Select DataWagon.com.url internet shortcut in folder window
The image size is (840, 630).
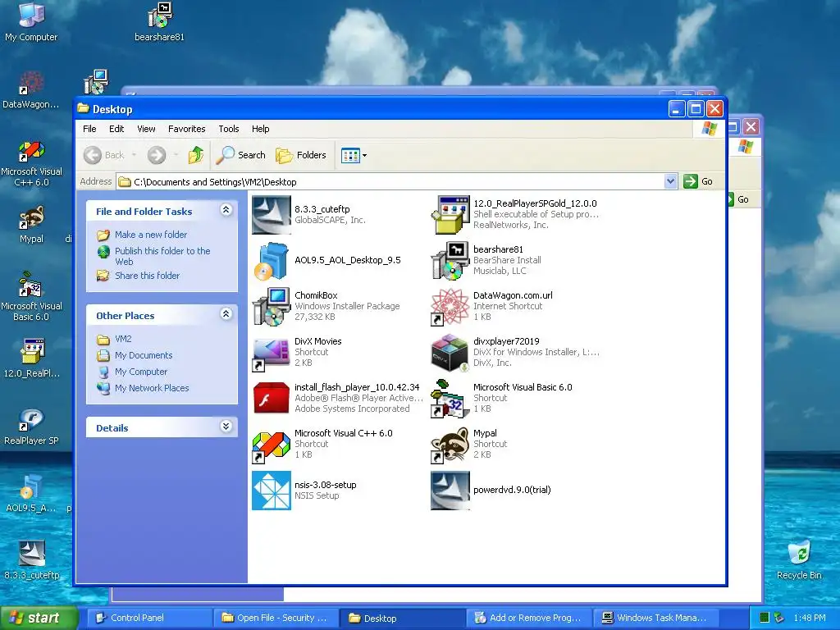pos(450,307)
